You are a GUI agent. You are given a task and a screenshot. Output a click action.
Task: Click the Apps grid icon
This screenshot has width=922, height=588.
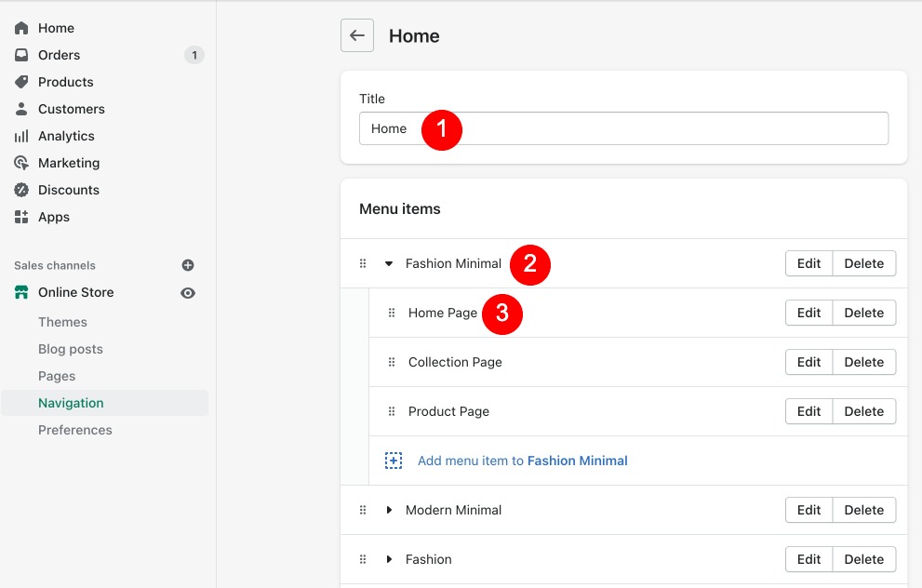point(21,217)
